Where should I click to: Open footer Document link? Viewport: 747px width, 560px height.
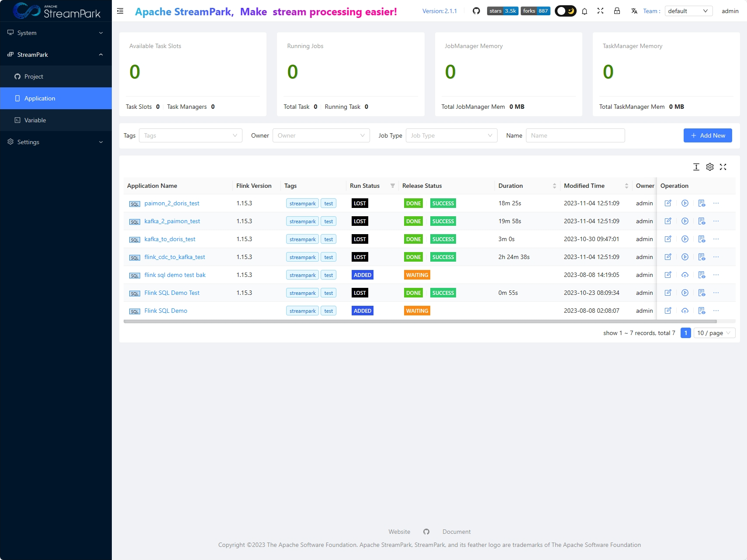(456, 532)
